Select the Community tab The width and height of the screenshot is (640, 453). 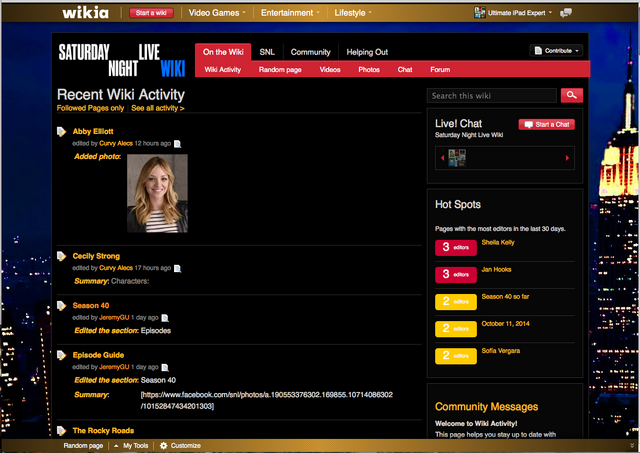310,52
